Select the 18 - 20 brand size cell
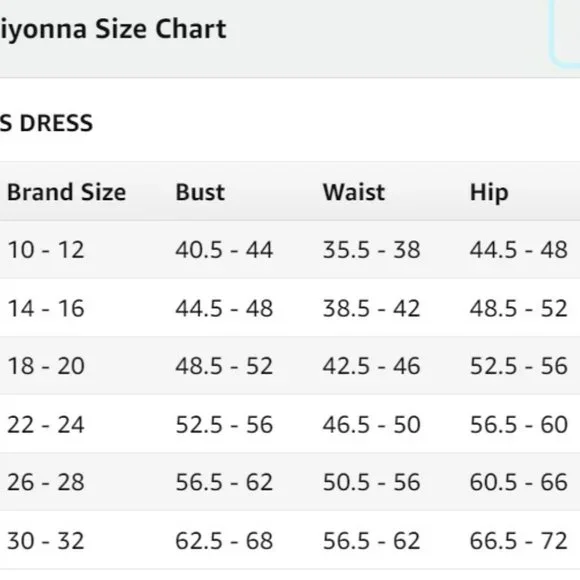The image size is (580, 580). click(x=46, y=366)
